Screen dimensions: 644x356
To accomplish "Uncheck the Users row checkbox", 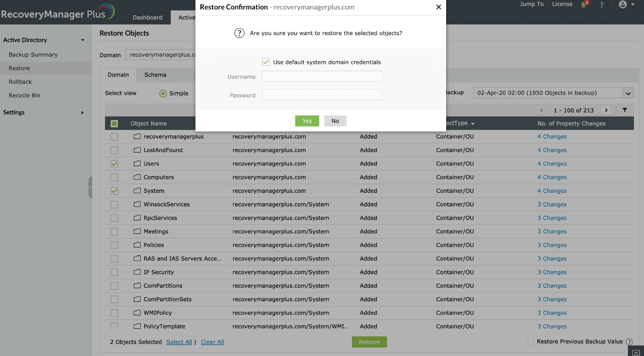I will point(114,164).
